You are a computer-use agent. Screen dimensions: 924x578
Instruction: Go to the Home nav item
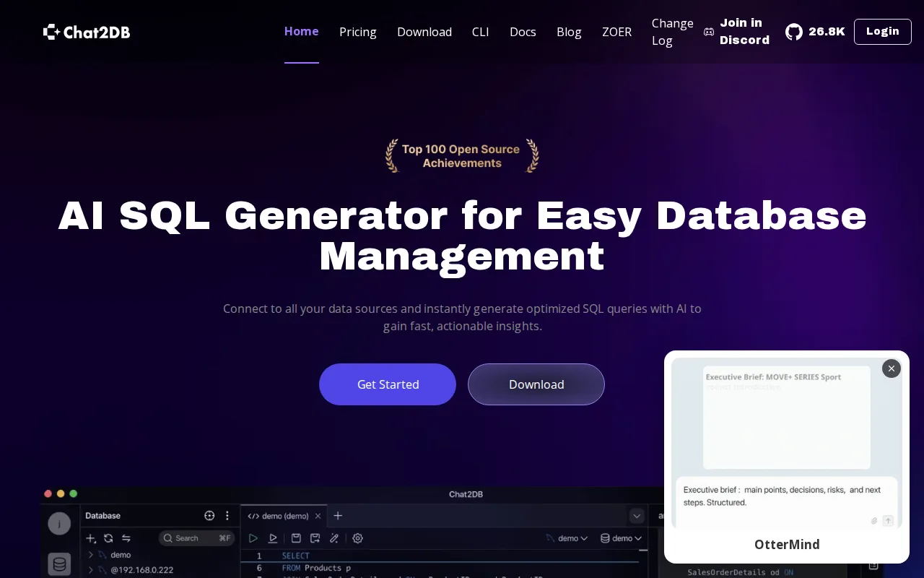[x=302, y=32]
